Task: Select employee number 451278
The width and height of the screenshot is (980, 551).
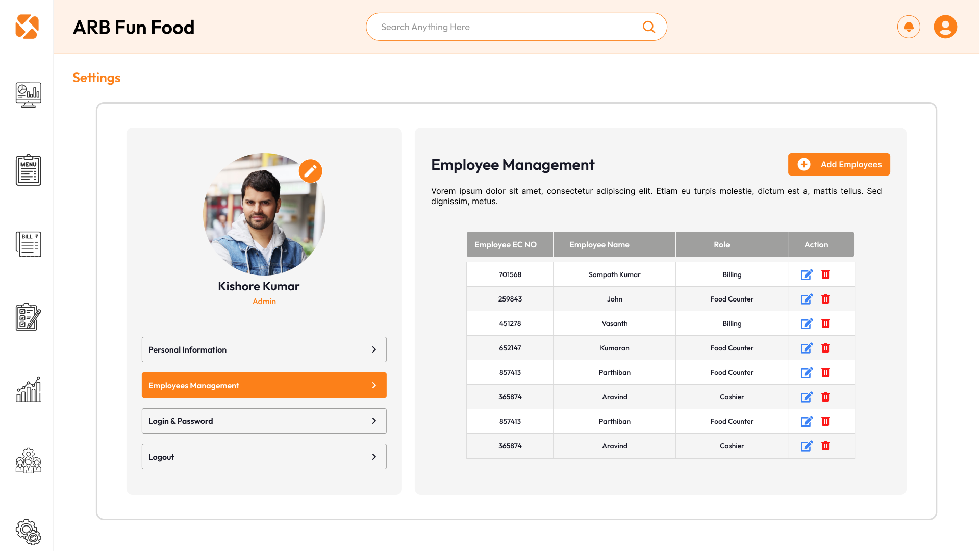Action: click(x=510, y=323)
